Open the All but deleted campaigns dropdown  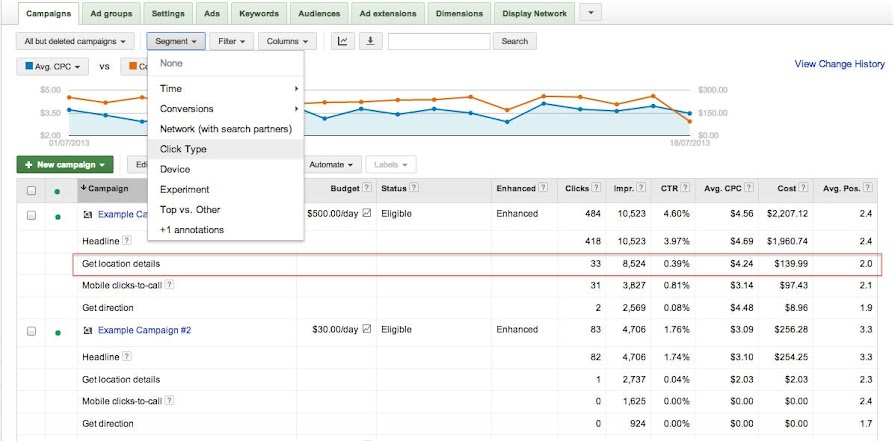click(x=77, y=41)
